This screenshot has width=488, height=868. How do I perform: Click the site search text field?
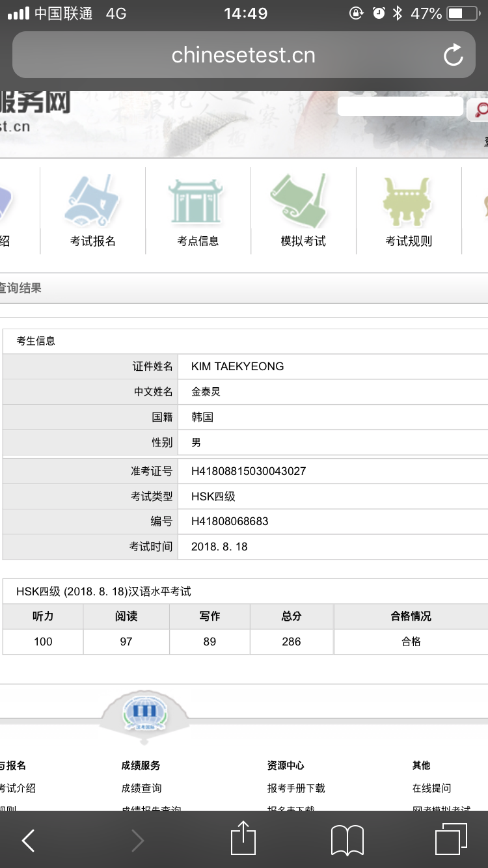click(x=400, y=107)
